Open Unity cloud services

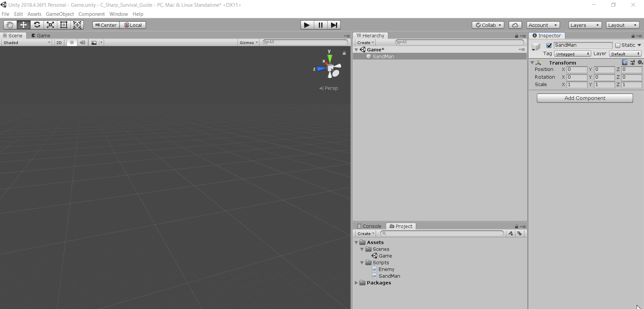(x=515, y=25)
